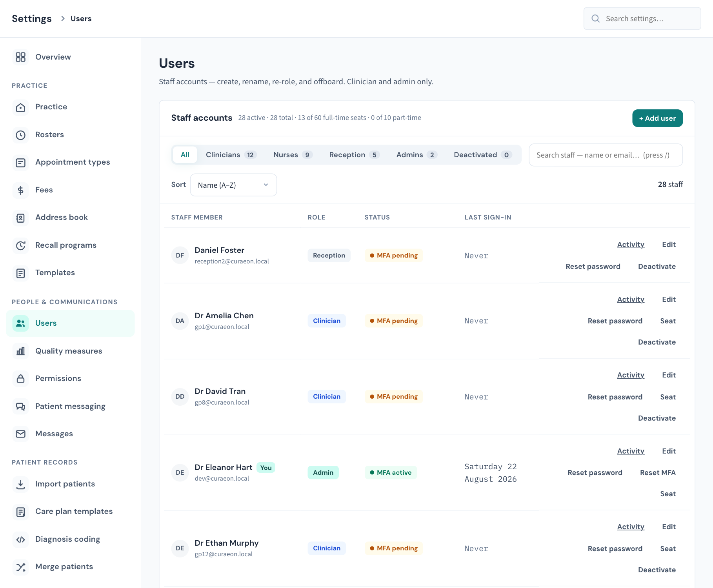Click the Fees dollar icon

tap(20, 191)
